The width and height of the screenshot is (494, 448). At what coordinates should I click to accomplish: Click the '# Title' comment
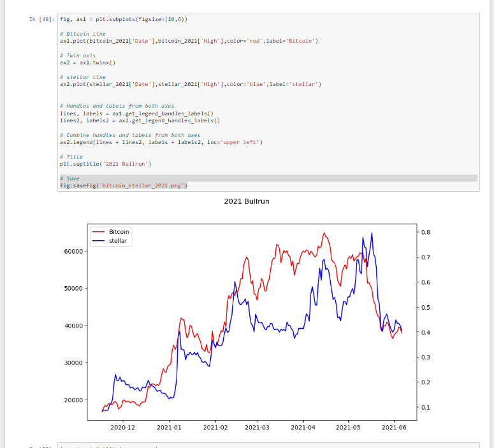tap(71, 157)
